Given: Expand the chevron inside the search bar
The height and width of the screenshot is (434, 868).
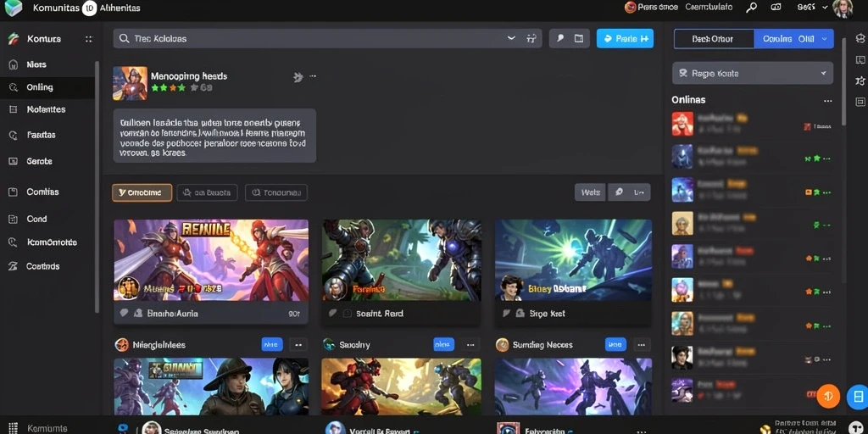Looking at the screenshot, I should tap(511, 38).
